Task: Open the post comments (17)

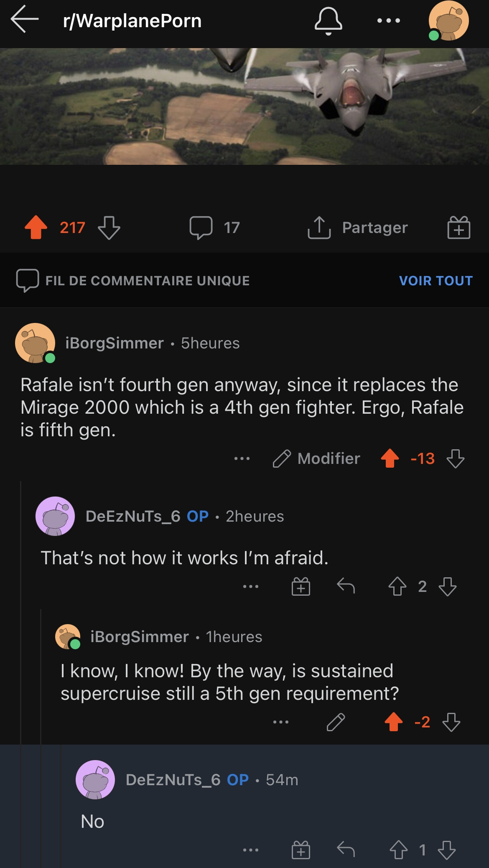Action: [x=214, y=228]
